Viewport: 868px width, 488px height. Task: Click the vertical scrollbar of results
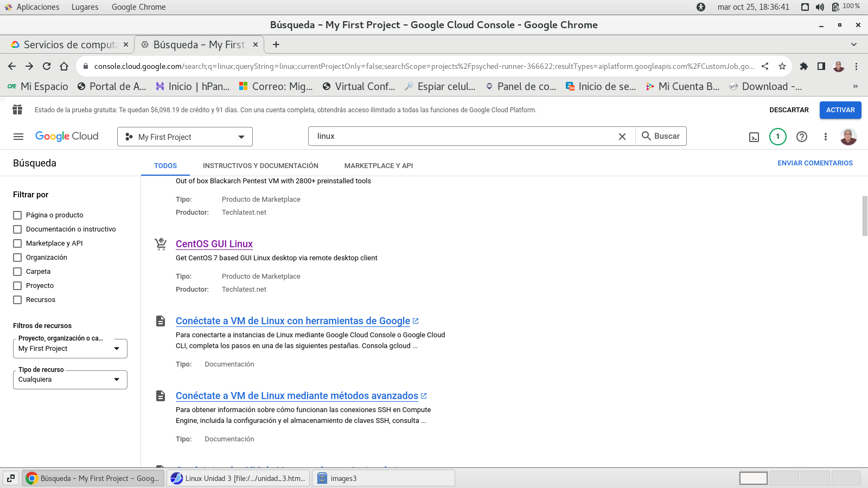click(865, 216)
